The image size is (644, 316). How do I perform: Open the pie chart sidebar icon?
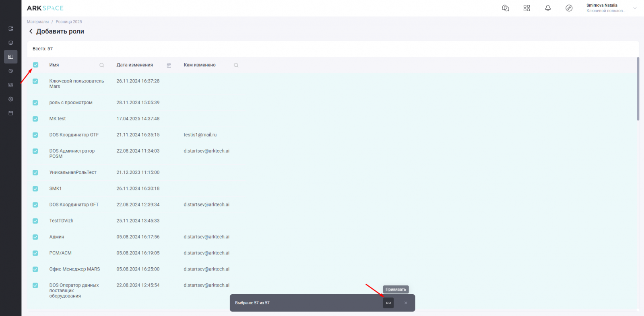click(11, 71)
